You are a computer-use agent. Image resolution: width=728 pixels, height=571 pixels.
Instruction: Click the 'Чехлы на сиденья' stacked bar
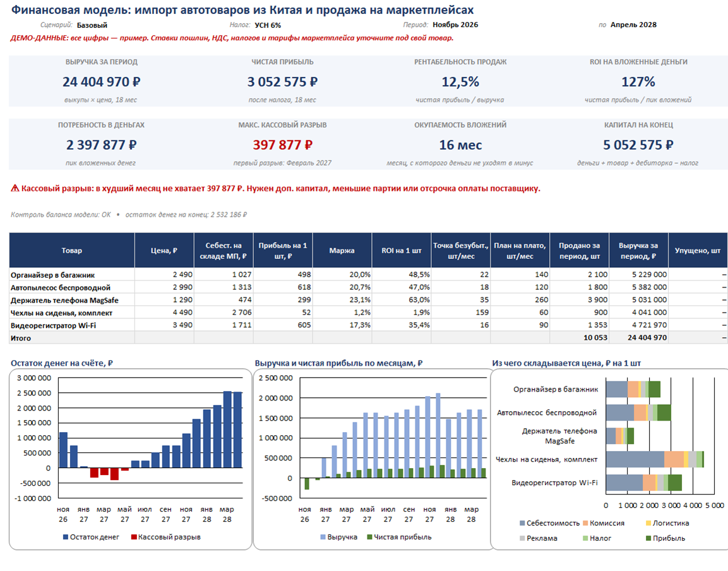[655, 459]
